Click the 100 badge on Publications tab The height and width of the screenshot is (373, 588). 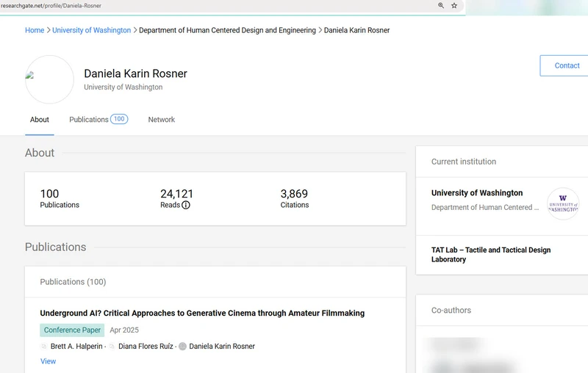click(x=119, y=119)
